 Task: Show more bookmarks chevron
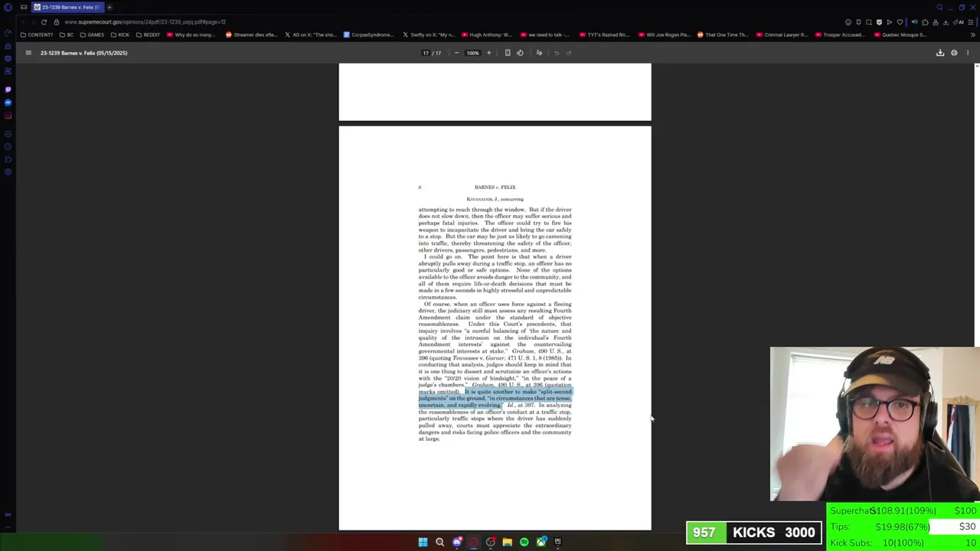click(x=972, y=34)
